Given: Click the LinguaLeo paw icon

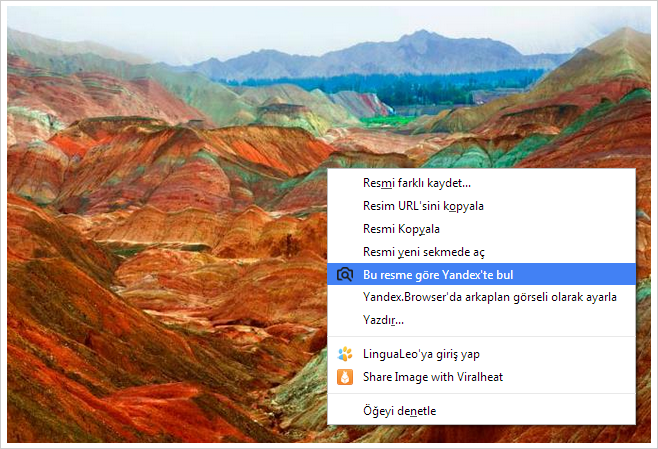Looking at the screenshot, I should click(345, 354).
